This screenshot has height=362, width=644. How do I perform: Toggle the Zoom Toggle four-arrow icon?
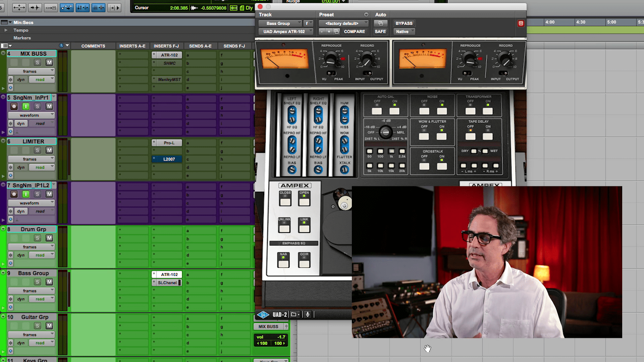pos(19,7)
